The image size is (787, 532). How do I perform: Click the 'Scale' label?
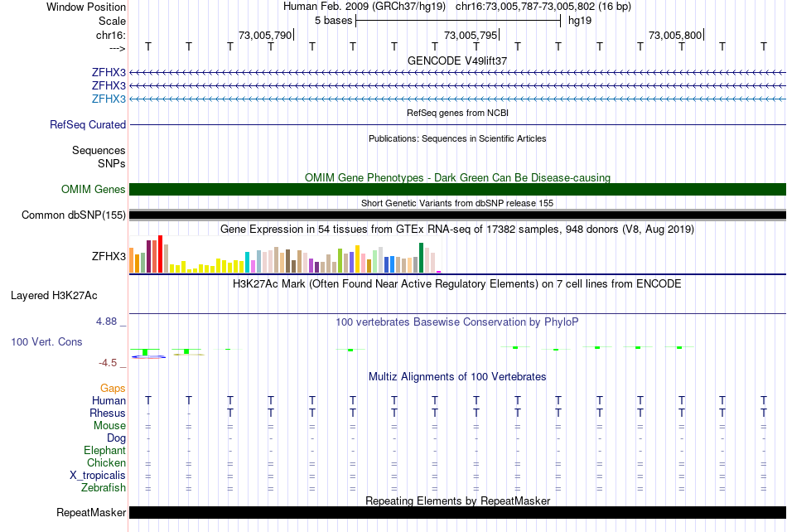coord(112,21)
